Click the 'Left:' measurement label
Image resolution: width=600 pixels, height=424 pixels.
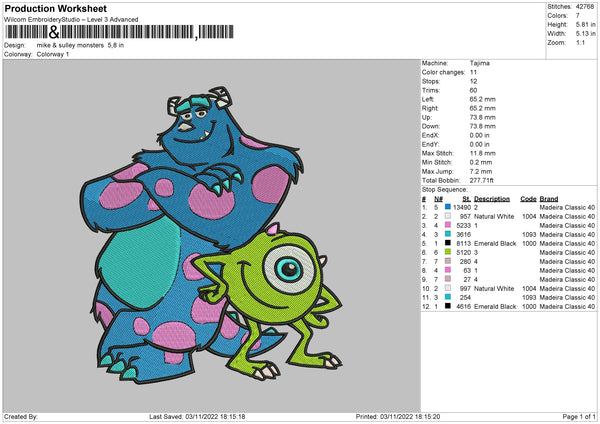tap(427, 99)
